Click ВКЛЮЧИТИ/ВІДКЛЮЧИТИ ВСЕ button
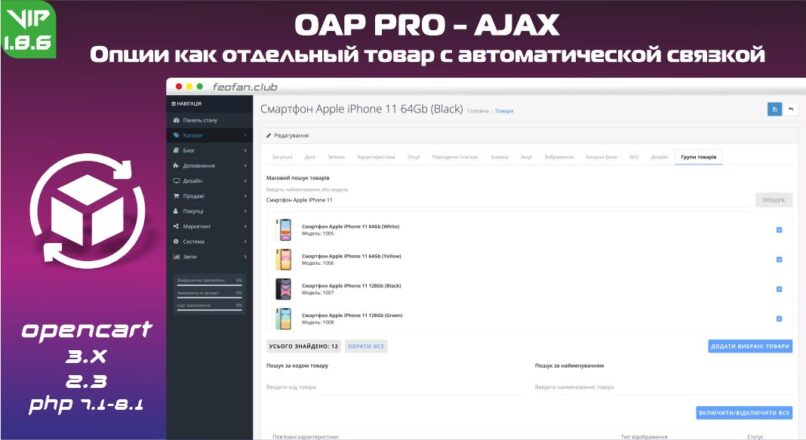The width and height of the screenshot is (806, 440). click(744, 413)
